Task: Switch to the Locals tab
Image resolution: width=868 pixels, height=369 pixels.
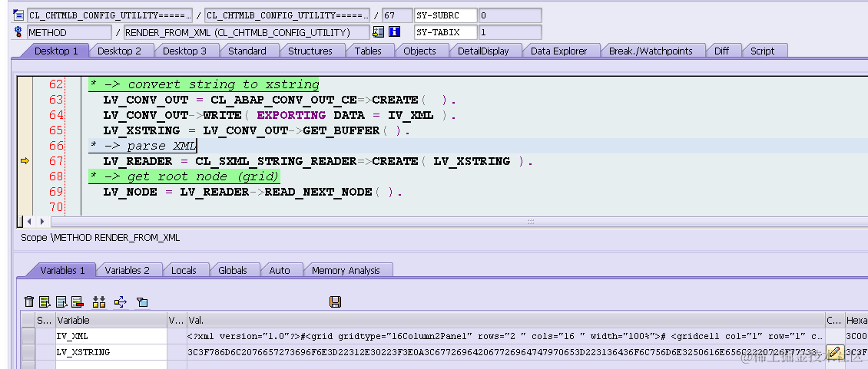Action: click(184, 270)
